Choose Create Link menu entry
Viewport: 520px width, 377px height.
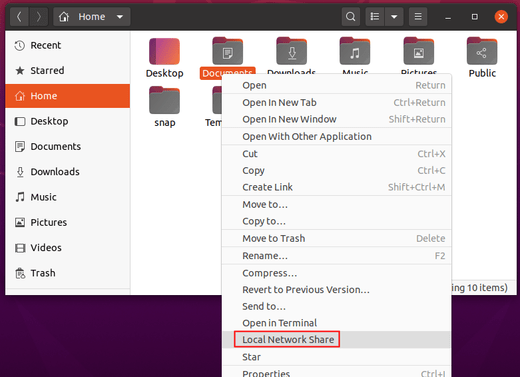click(337, 187)
